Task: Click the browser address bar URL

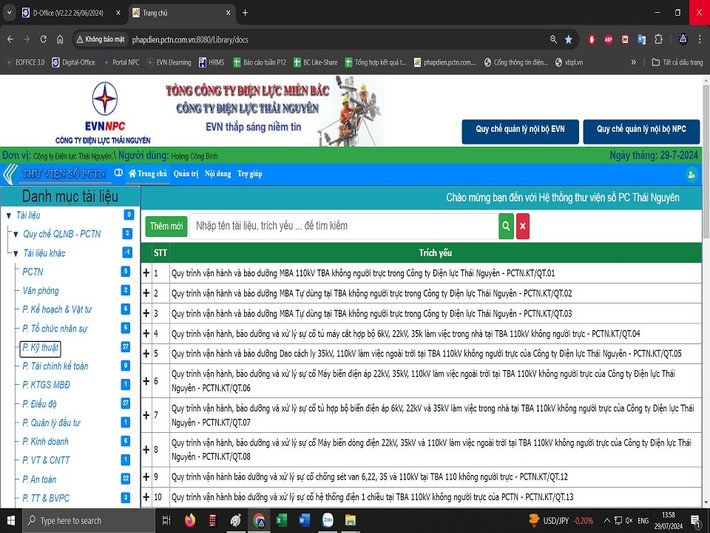Action: point(190,40)
